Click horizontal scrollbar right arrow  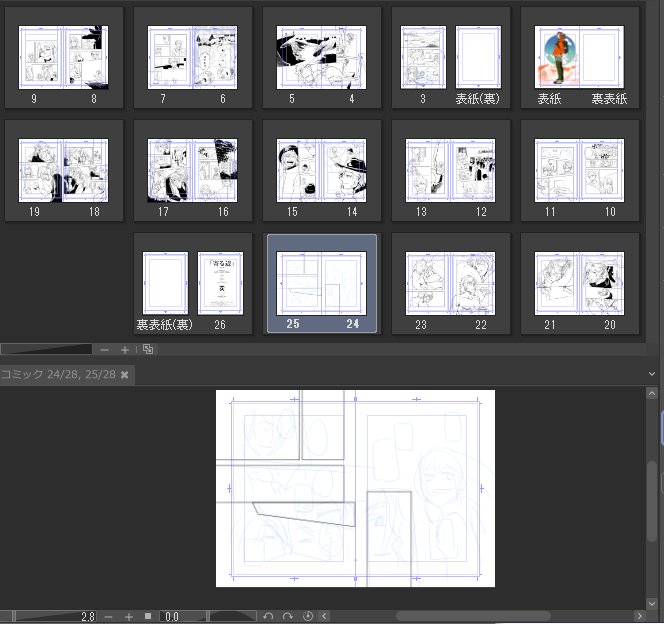point(639,616)
